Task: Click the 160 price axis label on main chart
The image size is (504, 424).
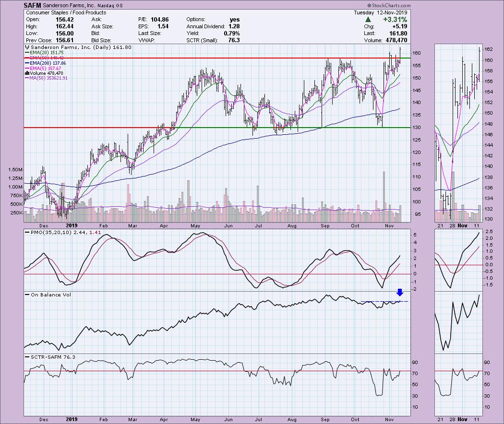Action: pyautogui.click(x=417, y=53)
